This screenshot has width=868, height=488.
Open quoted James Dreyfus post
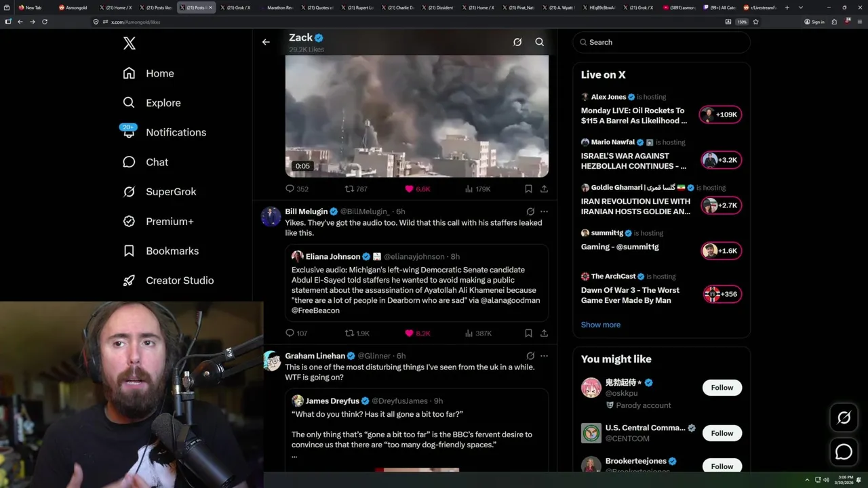coord(416,430)
